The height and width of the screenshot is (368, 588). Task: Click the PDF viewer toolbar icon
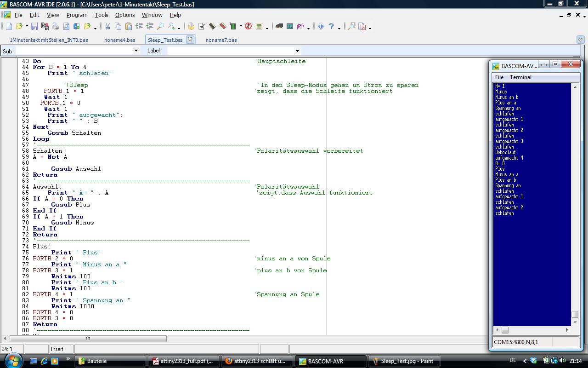pyautogui.click(x=362, y=27)
